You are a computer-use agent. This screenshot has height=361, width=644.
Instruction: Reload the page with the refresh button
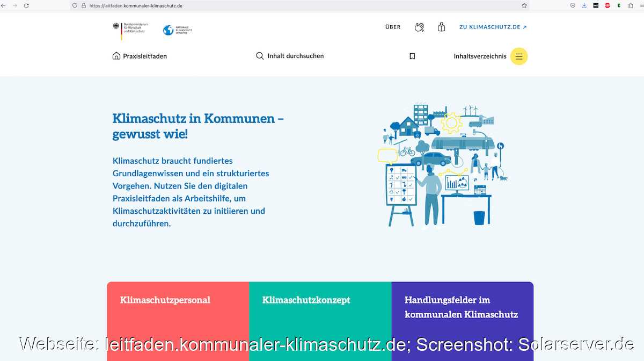[26, 5]
